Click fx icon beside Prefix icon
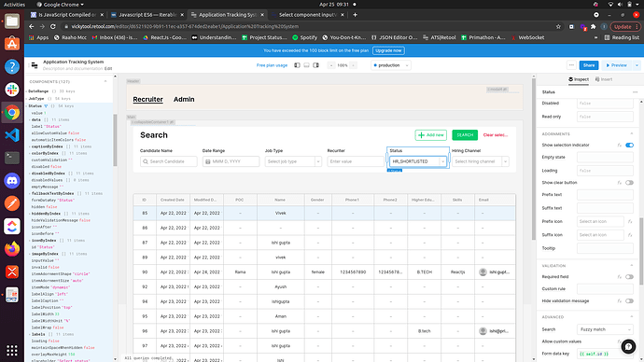This screenshot has width=644, height=362. [630, 222]
